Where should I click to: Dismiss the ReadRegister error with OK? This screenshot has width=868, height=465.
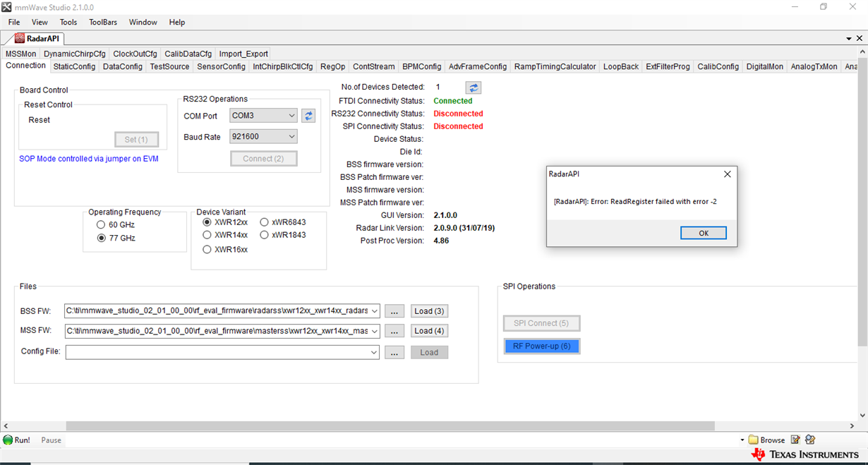(x=703, y=233)
